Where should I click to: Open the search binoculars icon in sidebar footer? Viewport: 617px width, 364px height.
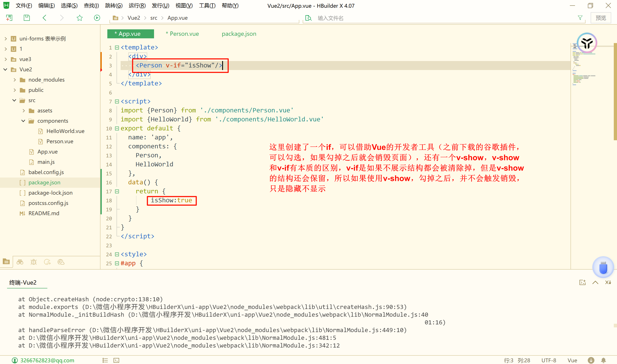20,262
